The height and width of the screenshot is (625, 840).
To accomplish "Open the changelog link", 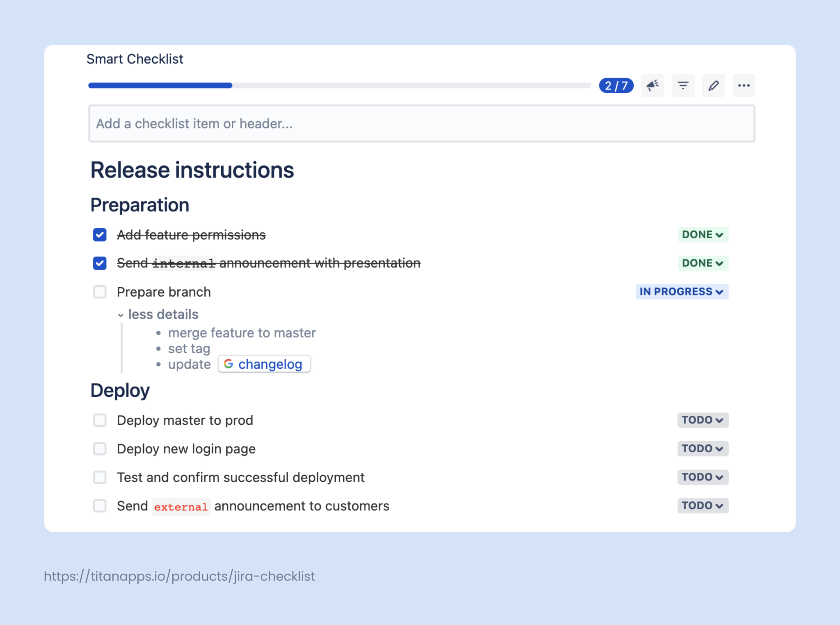I will pos(270,364).
